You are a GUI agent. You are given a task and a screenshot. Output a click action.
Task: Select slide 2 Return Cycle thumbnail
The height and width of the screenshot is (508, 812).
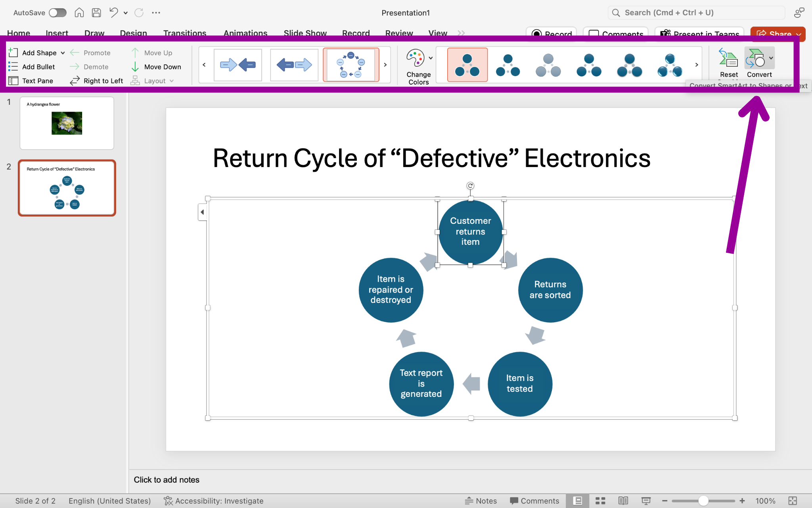[x=67, y=188]
